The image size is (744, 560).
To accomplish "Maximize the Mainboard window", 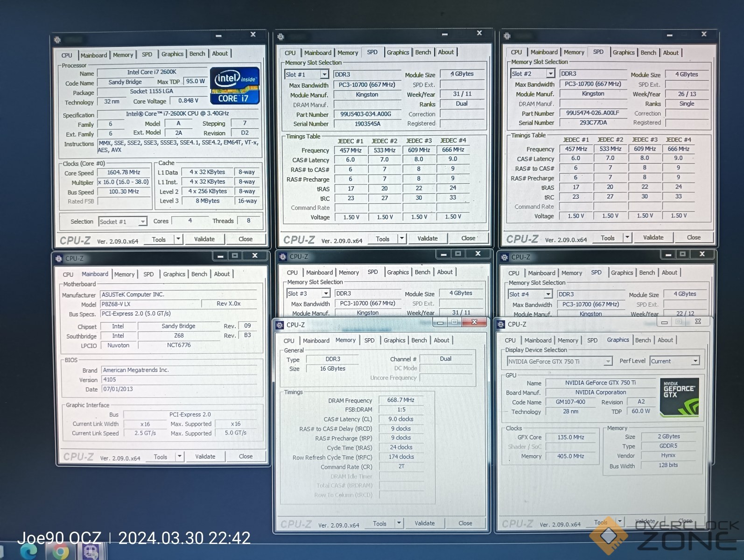I will (235, 255).
